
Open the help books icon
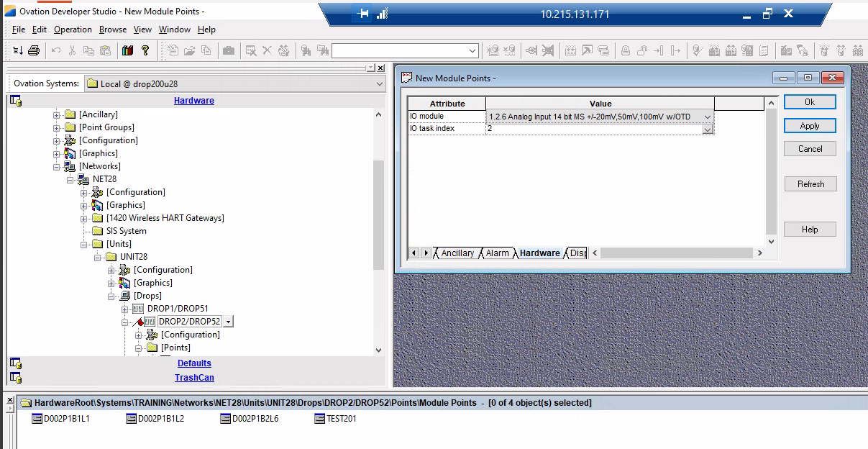click(128, 50)
